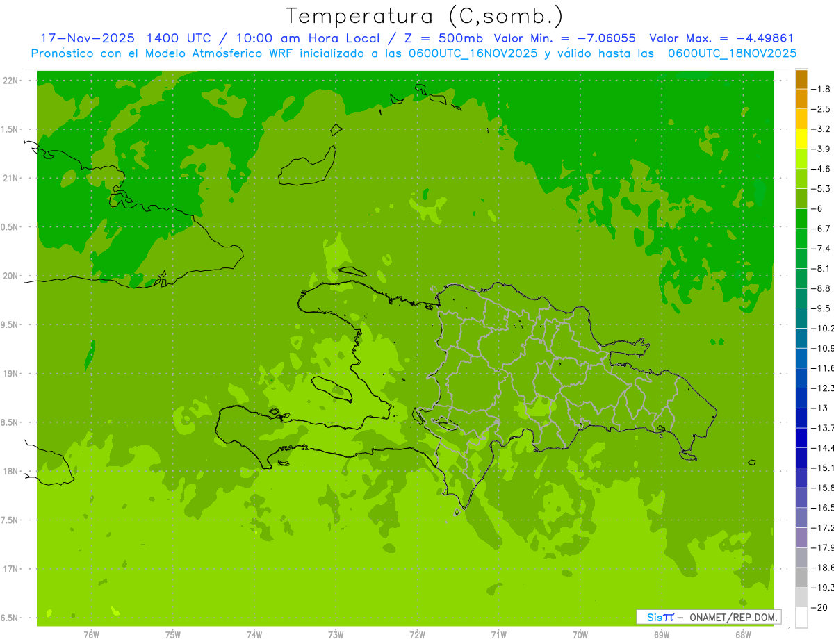
Task: Click the '-13' colorbar value
Action: point(819,408)
